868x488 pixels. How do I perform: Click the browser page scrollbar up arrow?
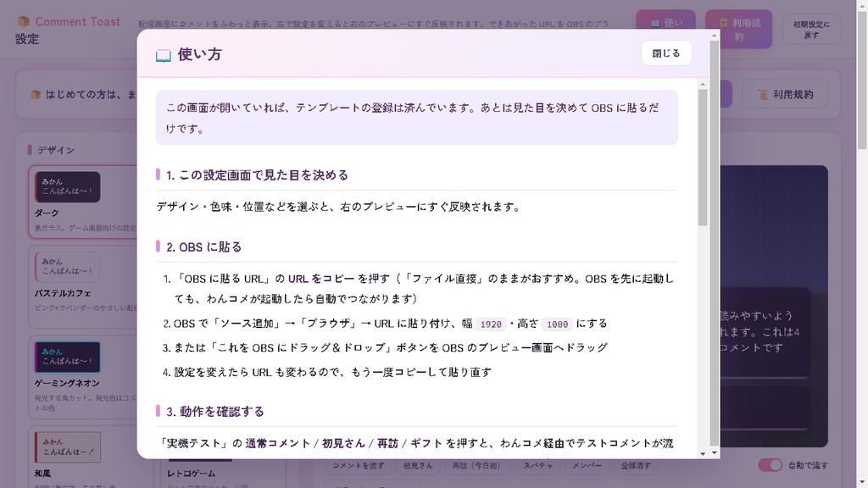point(862,5)
